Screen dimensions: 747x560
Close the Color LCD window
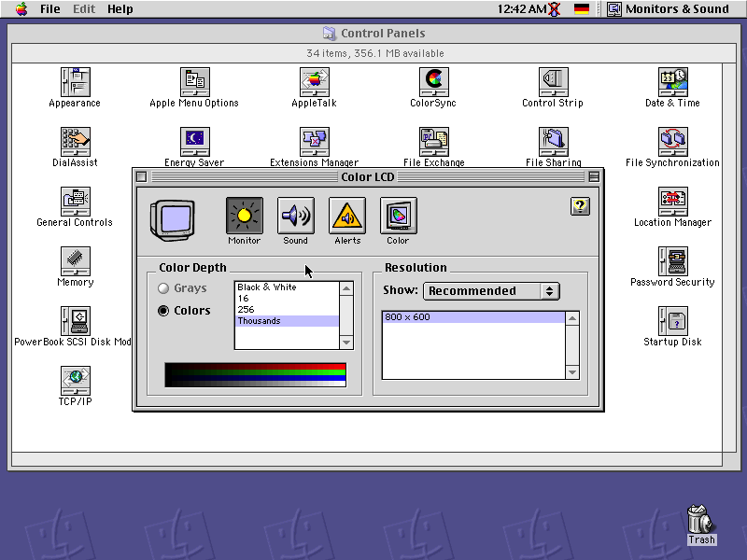[x=142, y=177]
